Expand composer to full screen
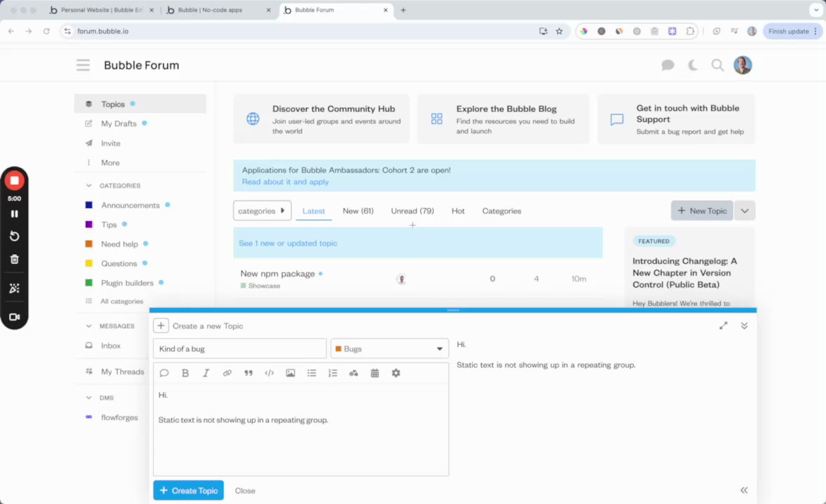The width and height of the screenshot is (826, 504). click(723, 326)
